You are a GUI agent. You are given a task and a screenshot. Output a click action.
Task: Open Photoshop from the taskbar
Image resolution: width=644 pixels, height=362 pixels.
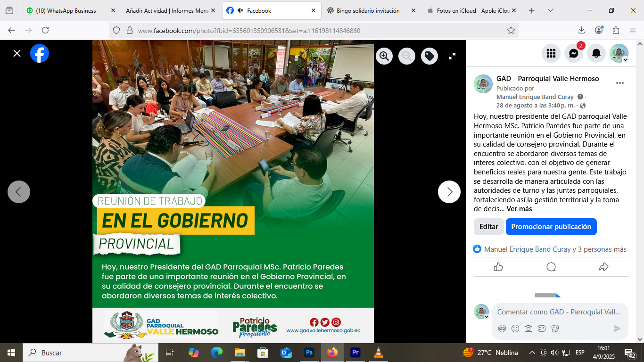pos(309,353)
